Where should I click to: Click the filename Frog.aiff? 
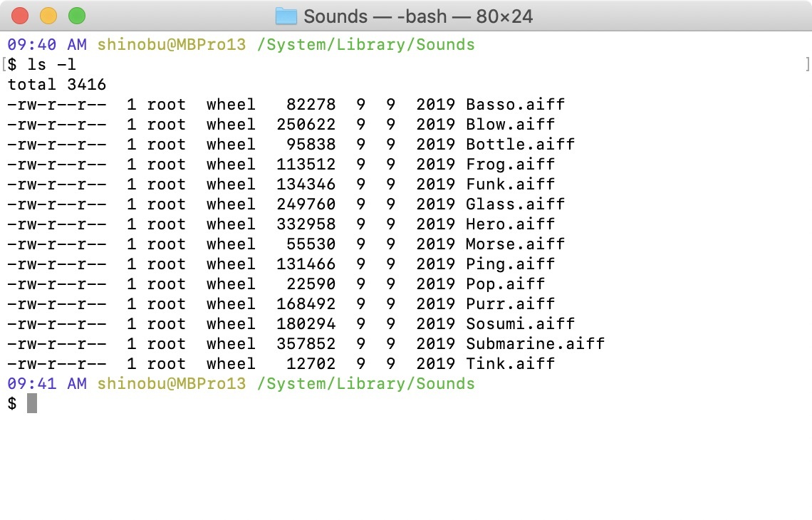tap(511, 164)
